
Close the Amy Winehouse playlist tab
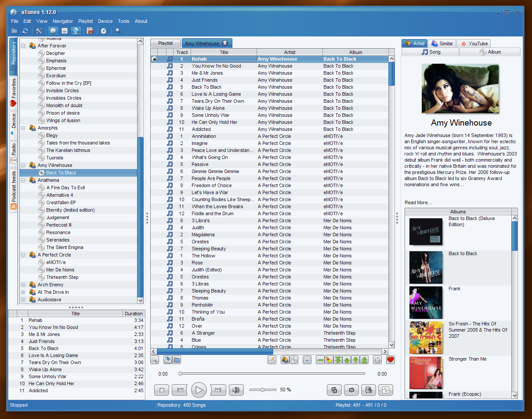pyautogui.click(x=225, y=43)
